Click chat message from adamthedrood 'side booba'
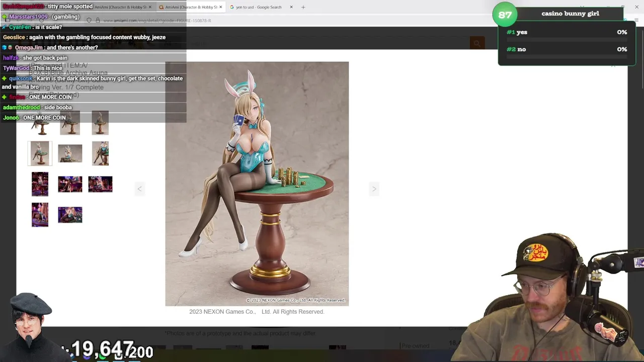644x362 pixels. [x=58, y=107]
